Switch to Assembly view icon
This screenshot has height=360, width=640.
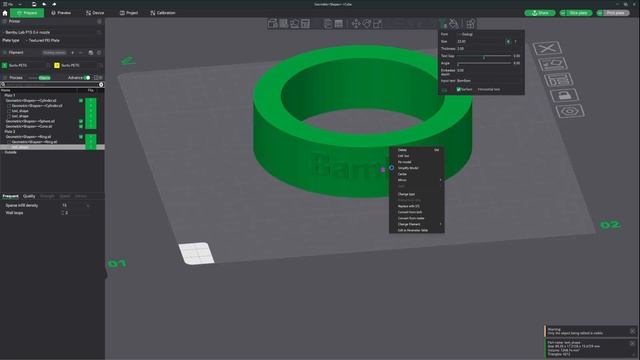click(x=471, y=24)
